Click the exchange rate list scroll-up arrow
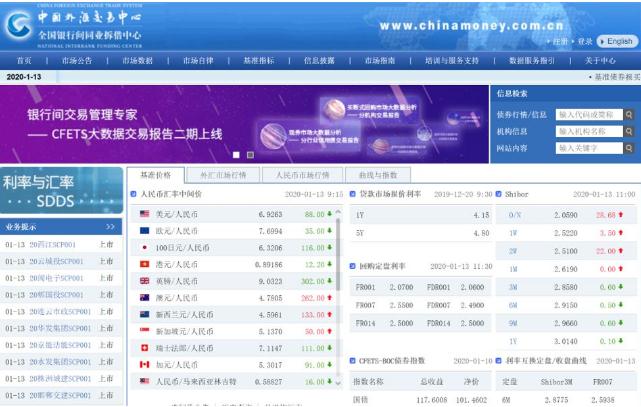641x407 pixels. (338, 212)
